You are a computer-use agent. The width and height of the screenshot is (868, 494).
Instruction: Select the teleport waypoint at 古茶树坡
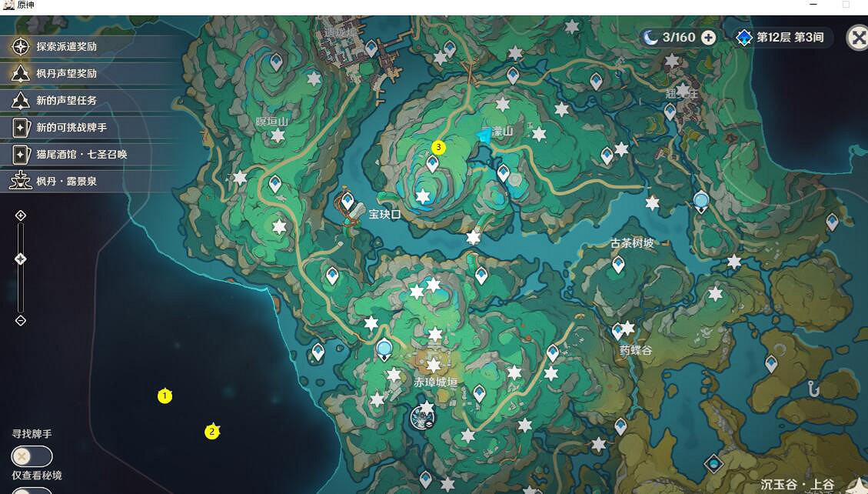pyautogui.click(x=618, y=265)
